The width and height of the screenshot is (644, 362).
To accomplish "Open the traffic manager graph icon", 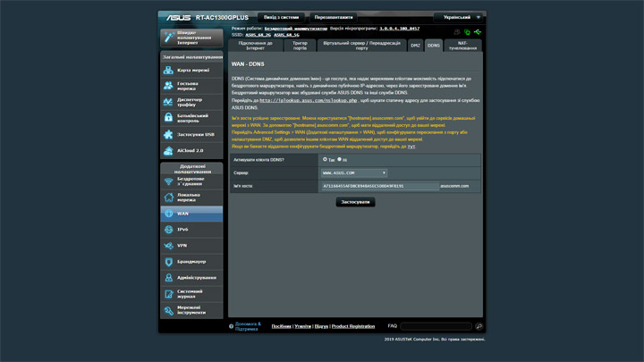I will (168, 102).
